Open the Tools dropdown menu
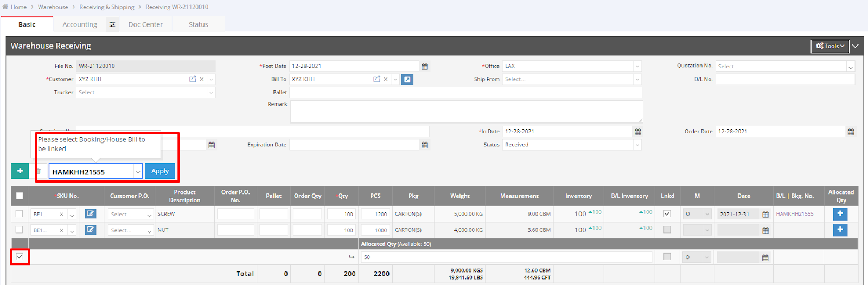The image size is (868, 285). [x=830, y=46]
